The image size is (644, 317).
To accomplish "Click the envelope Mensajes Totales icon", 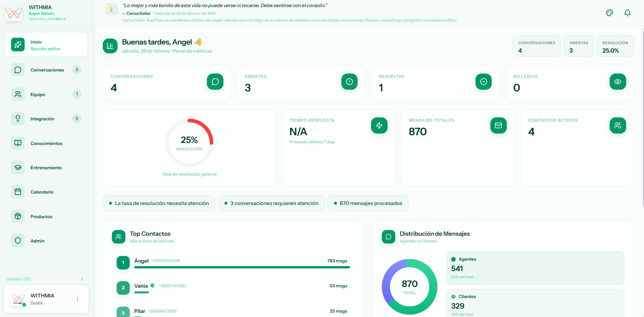I will (498, 125).
